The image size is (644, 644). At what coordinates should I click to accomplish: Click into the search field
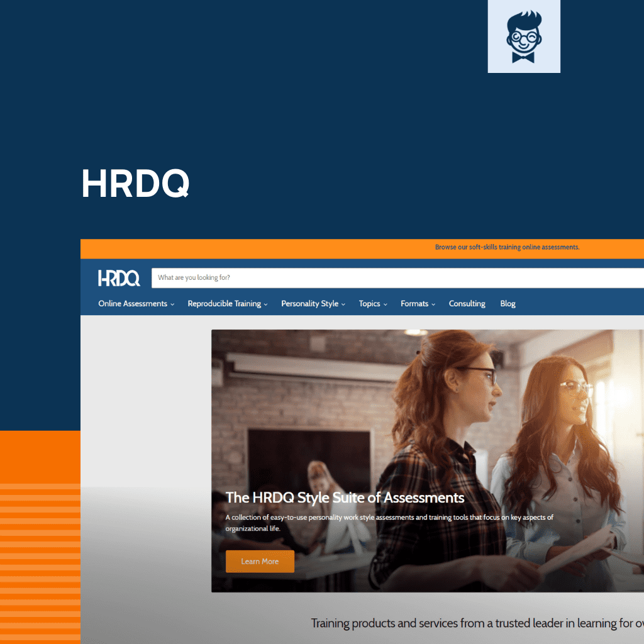click(x=377, y=277)
